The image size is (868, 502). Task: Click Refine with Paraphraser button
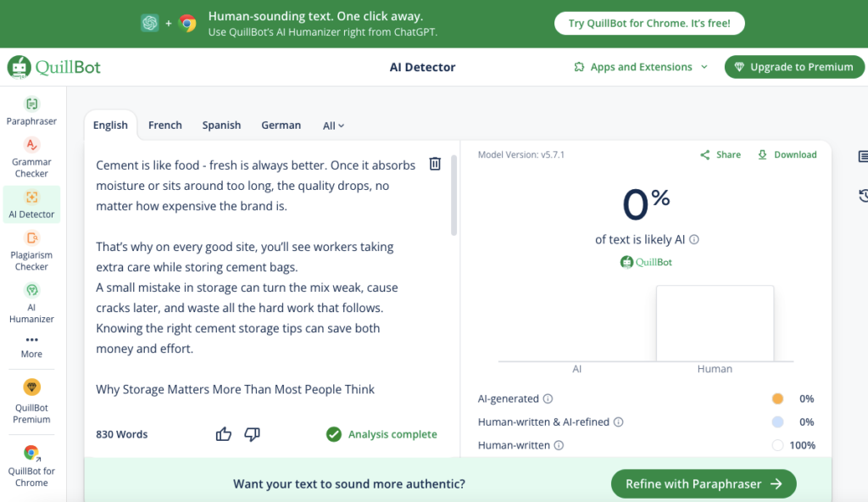(704, 484)
